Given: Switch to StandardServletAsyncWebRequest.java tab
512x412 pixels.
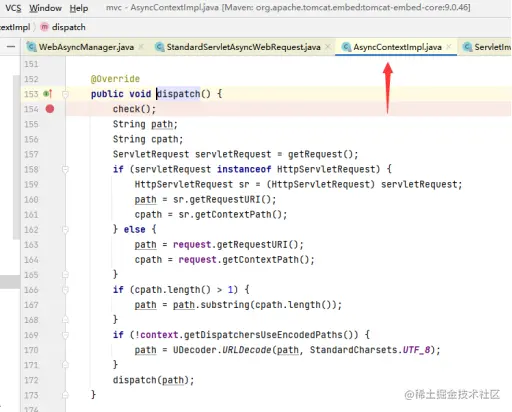Looking at the screenshot, I should tap(243, 47).
